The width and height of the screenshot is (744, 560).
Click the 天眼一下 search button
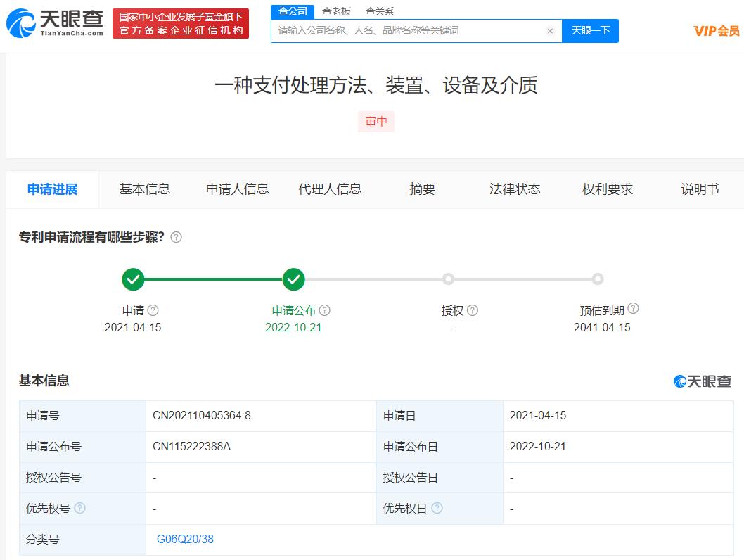point(590,31)
